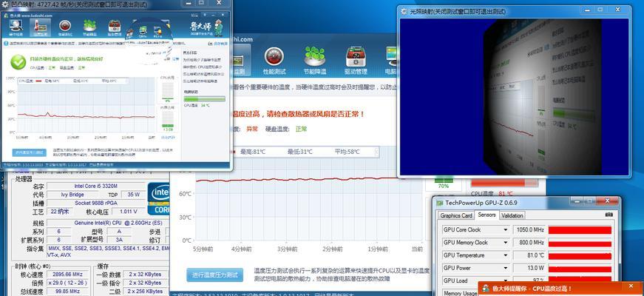The height and width of the screenshot is (296, 644).
Task: Select the 800.0 MHz value in GPU-Z
Action: (x=529, y=243)
